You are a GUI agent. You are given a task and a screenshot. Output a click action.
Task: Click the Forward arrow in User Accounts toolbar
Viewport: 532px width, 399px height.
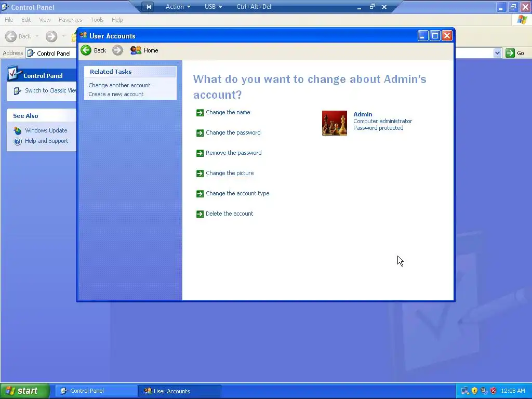(x=117, y=50)
